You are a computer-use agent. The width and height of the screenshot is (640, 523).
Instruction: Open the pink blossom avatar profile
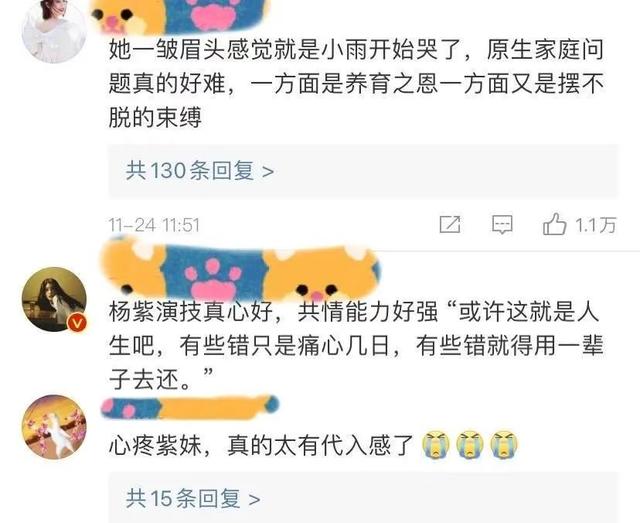coord(54,427)
